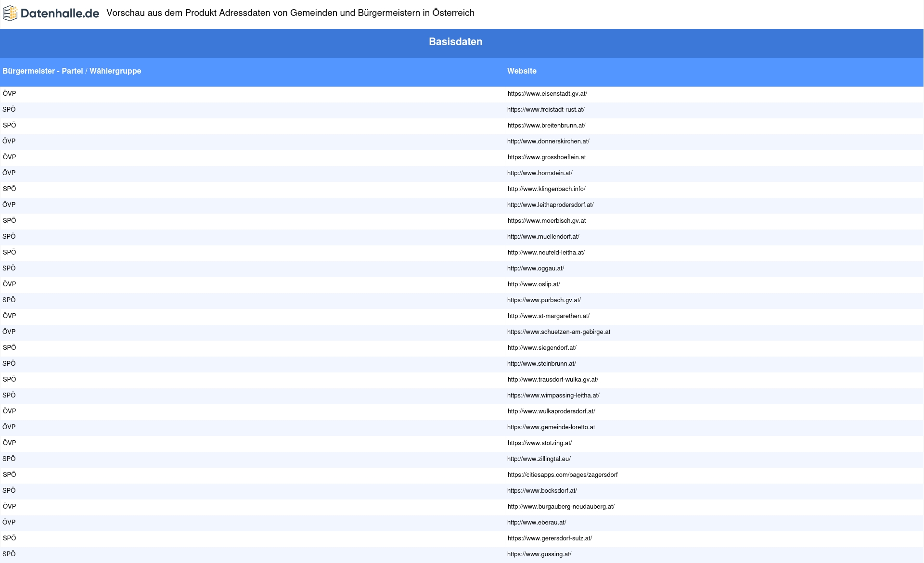Click the Website column header

[522, 71]
